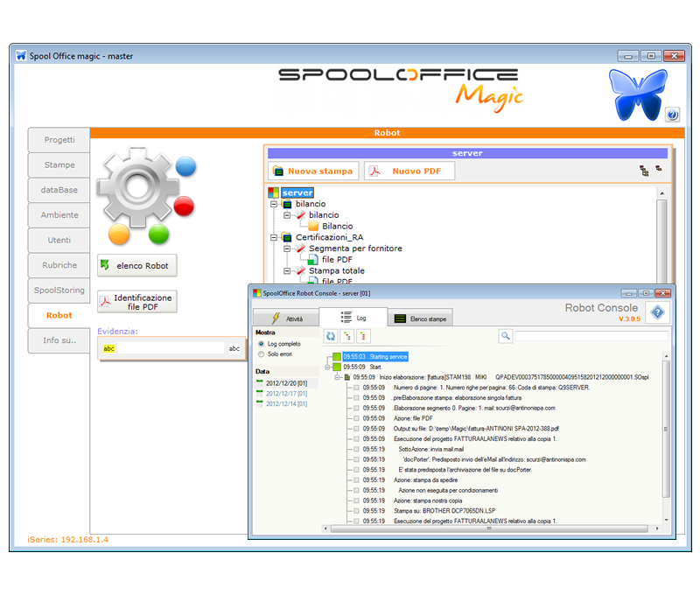This screenshot has height=595, width=700.
Task: Click the Stampa totale label
Action: point(337,271)
